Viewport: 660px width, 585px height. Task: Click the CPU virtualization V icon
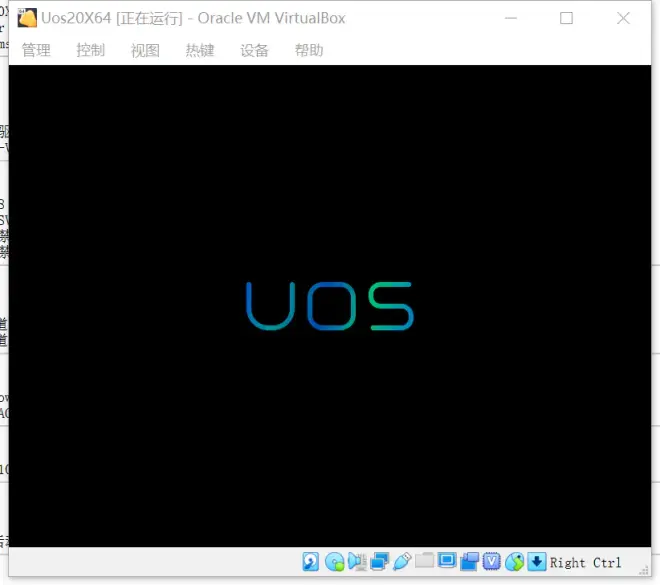(492, 562)
